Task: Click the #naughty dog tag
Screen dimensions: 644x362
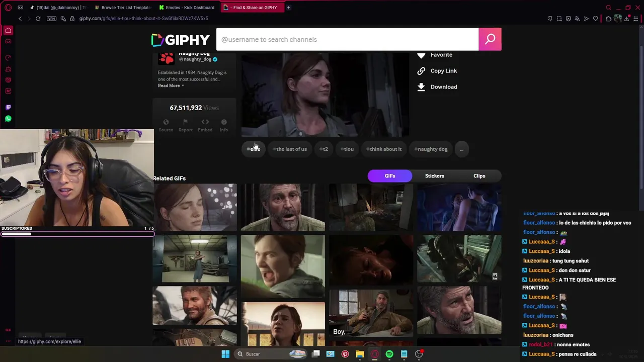Action: [x=431, y=149]
